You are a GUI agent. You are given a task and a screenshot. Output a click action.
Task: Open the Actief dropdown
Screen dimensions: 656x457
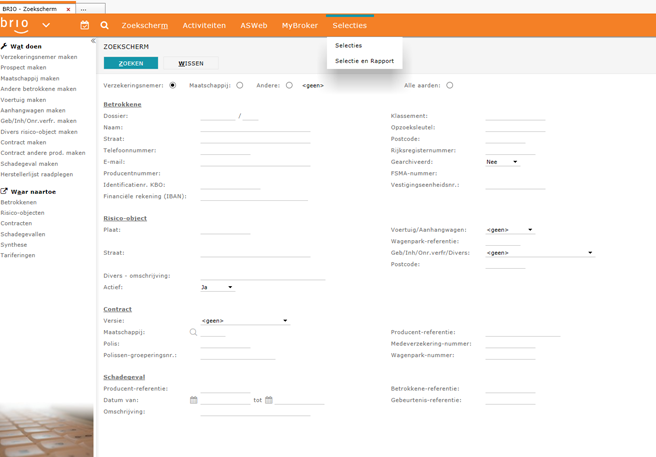coord(218,287)
